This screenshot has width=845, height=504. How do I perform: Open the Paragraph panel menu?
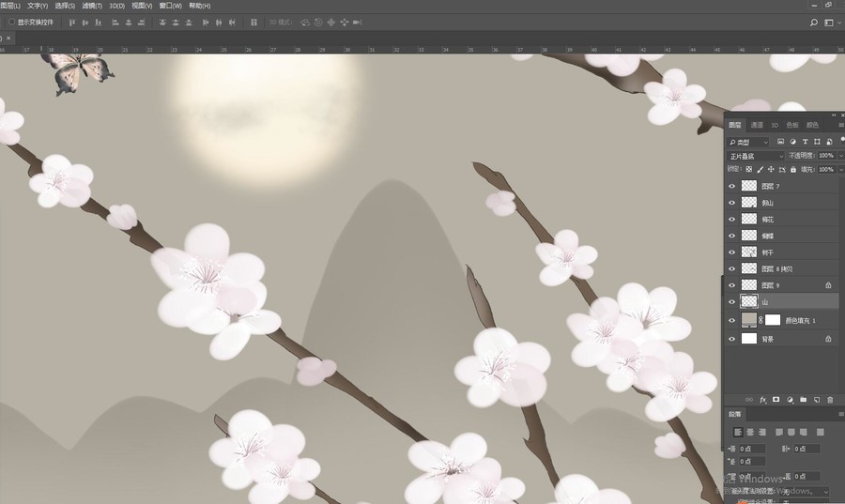[840, 414]
